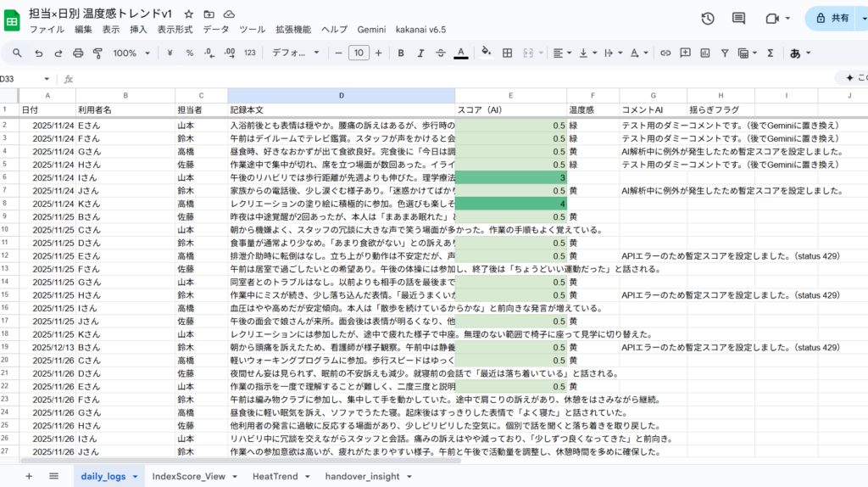Insert a chart using toolbar icon
Image resolution: width=868 pixels, height=487 pixels.
(x=705, y=53)
